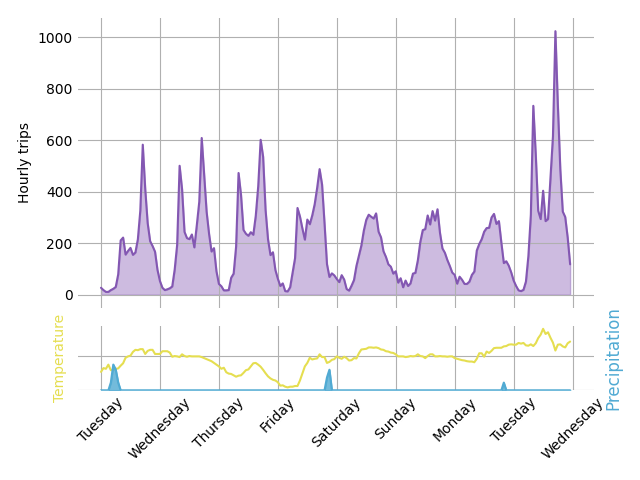
Task: Click the tallest purple peak above 1000 trips
Action: 555,33
